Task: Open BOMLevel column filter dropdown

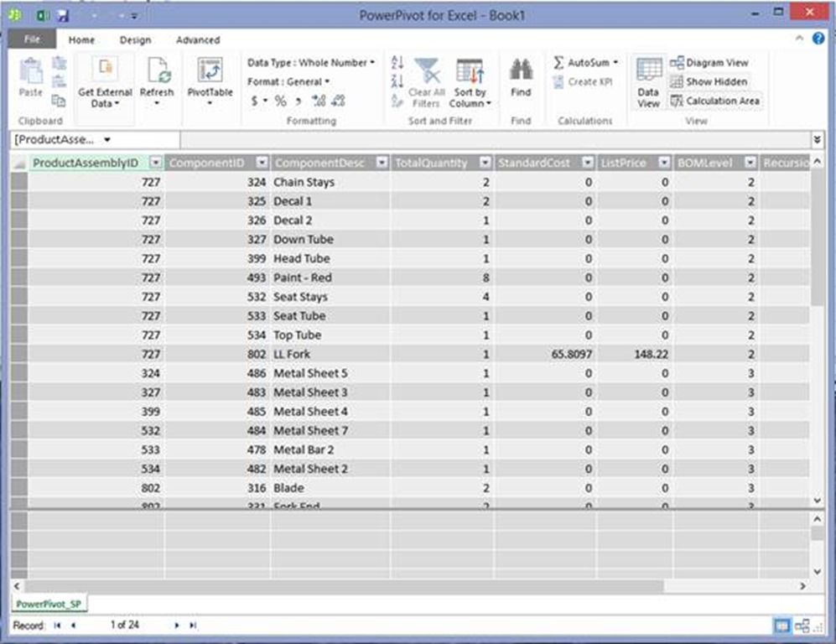Action: pos(750,163)
